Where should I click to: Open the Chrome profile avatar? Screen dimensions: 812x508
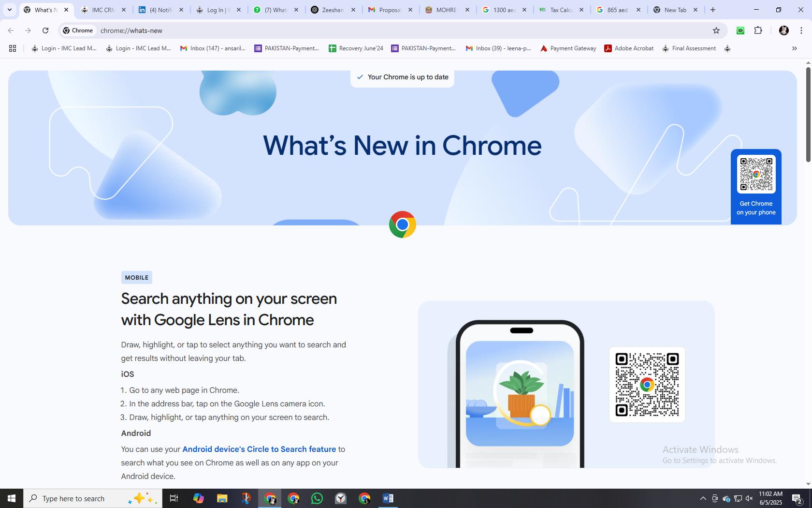784,30
